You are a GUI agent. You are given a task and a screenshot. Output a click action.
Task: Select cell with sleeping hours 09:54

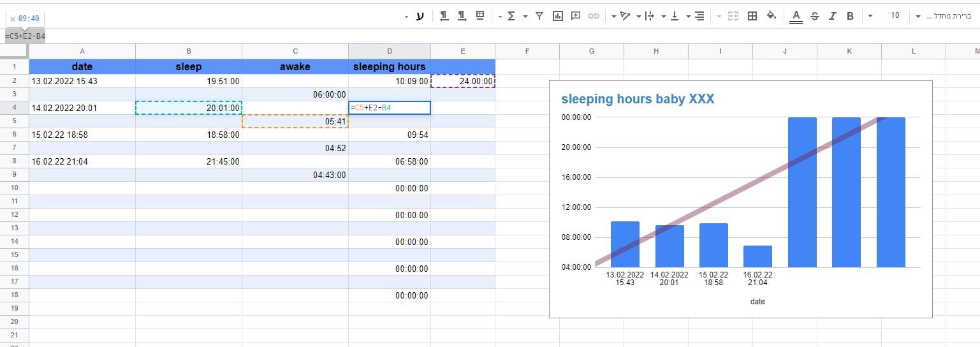click(390, 135)
